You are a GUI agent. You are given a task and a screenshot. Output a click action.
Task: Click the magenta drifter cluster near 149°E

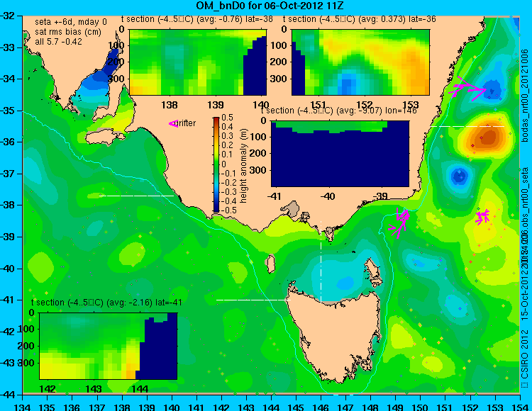[399, 223]
